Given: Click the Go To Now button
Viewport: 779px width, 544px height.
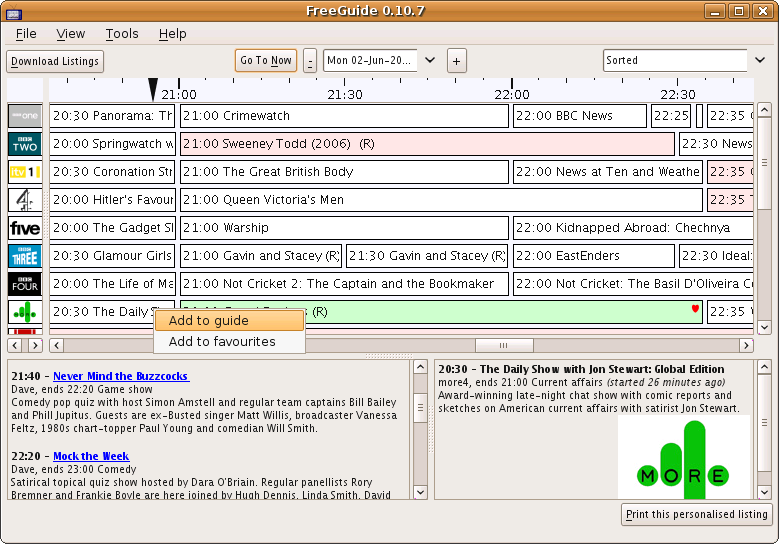Looking at the screenshot, I should click(266, 61).
